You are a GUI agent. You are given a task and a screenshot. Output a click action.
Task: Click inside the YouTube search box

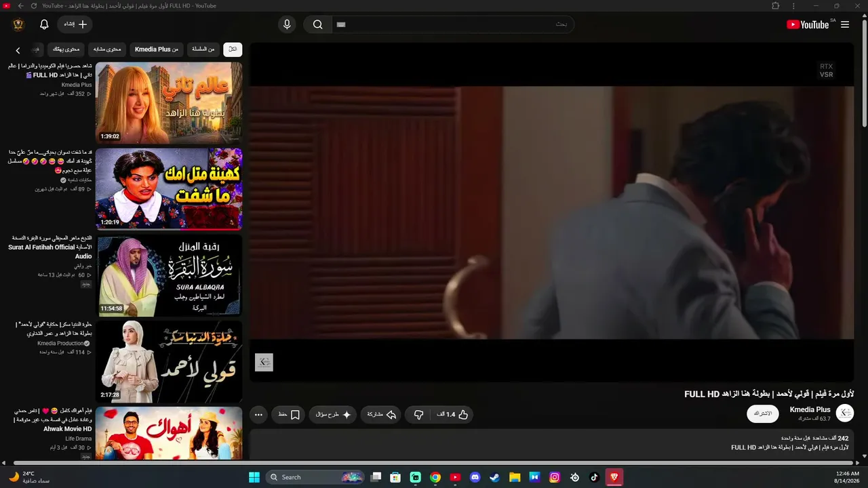point(453,24)
